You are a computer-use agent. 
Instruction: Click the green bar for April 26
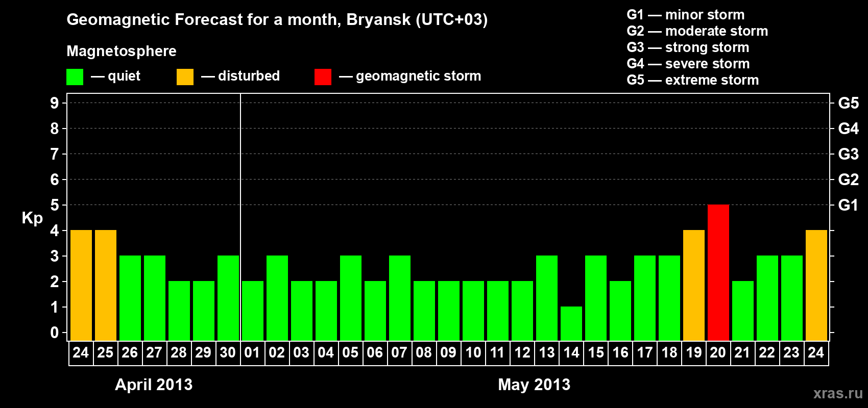tap(130, 298)
